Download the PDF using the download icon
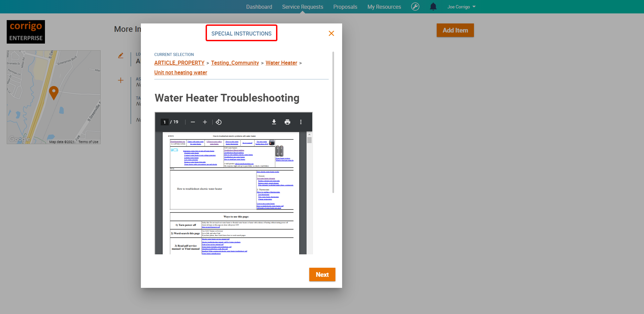This screenshot has height=314, width=644. [x=274, y=122]
